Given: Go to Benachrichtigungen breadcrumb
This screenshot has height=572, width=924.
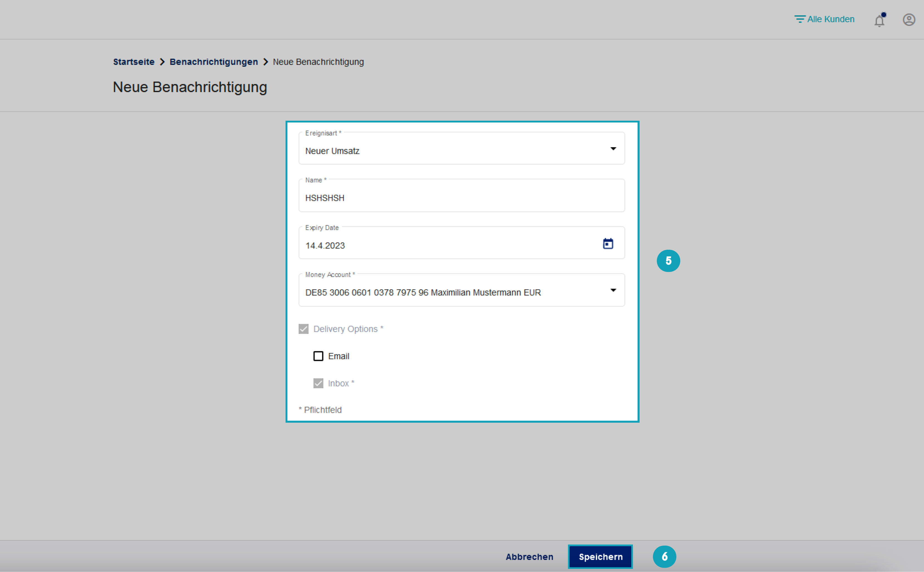Looking at the screenshot, I should pyautogui.click(x=213, y=62).
